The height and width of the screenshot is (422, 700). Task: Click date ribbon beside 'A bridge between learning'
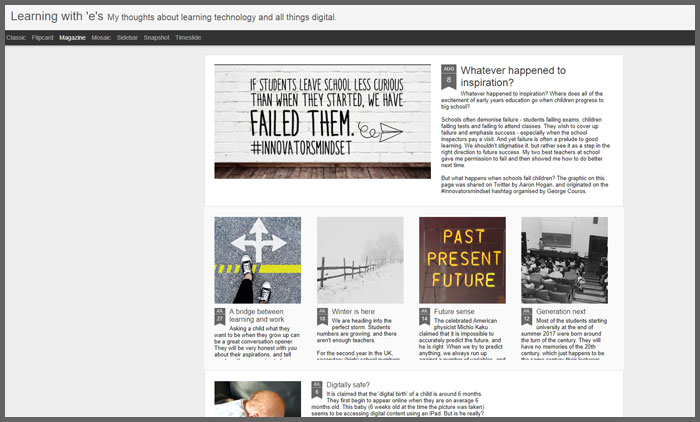[x=220, y=317]
